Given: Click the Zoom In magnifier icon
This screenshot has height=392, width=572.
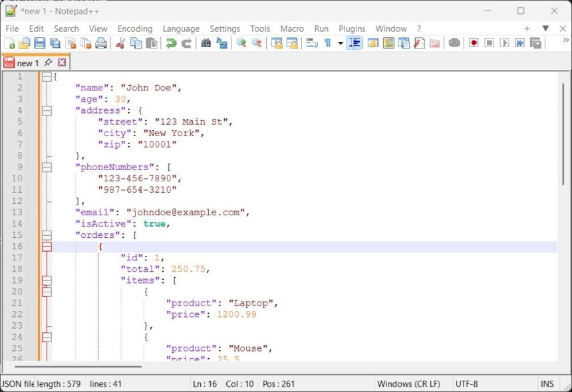Looking at the screenshot, I should tap(241, 43).
